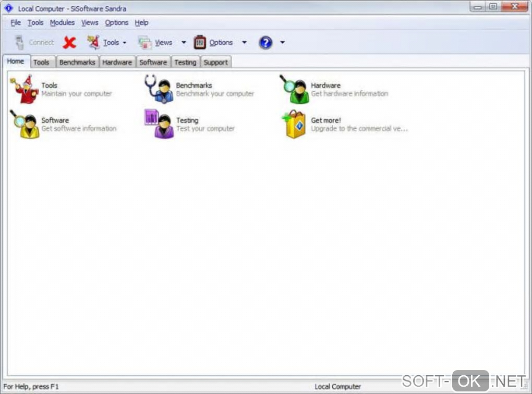
Task: Expand the Options toolbar dropdown arrow
Action: tap(244, 42)
